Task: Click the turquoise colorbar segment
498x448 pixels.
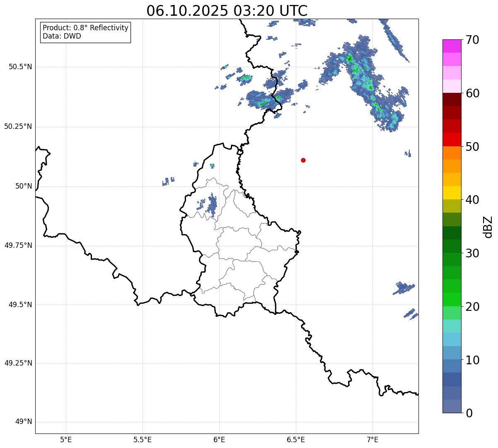Action: tap(452, 326)
